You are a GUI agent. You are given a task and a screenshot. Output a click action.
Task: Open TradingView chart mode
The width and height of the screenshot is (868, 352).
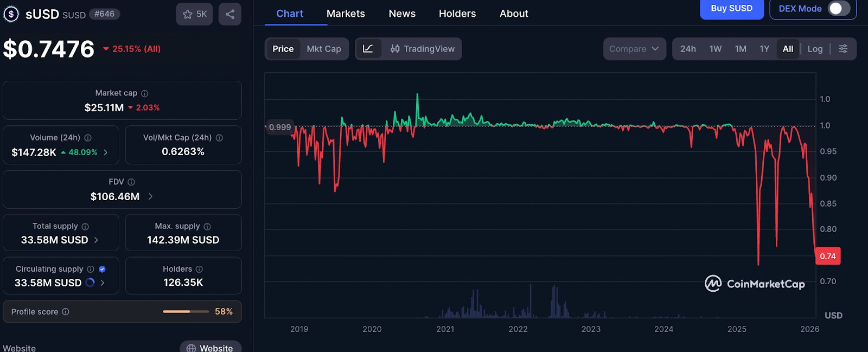(x=423, y=49)
